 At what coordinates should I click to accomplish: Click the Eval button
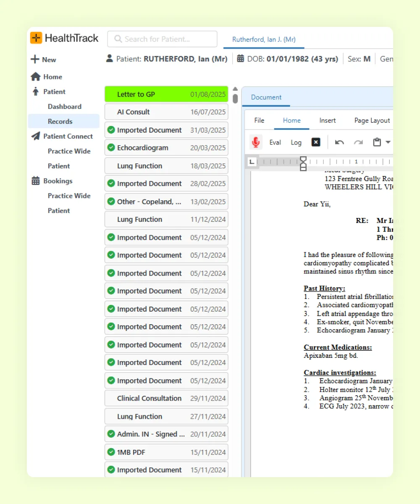275,142
